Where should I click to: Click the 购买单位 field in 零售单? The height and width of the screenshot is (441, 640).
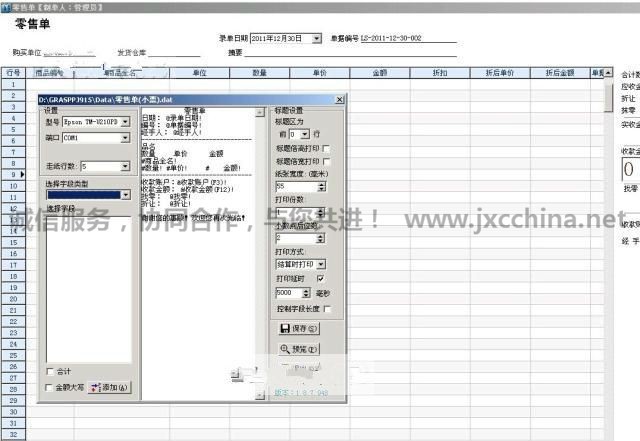click(69, 53)
